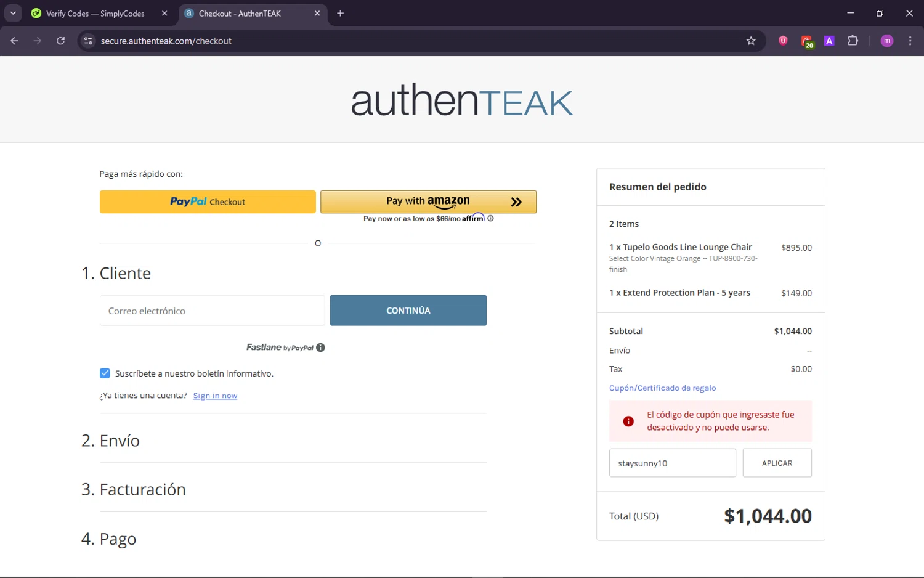The width and height of the screenshot is (924, 578).
Task: Click Cupón/Certificado de regalo link
Action: (x=662, y=388)
